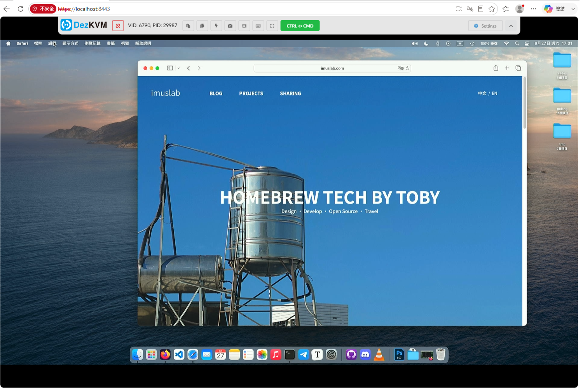Go forward in Safari

[199, 68]
